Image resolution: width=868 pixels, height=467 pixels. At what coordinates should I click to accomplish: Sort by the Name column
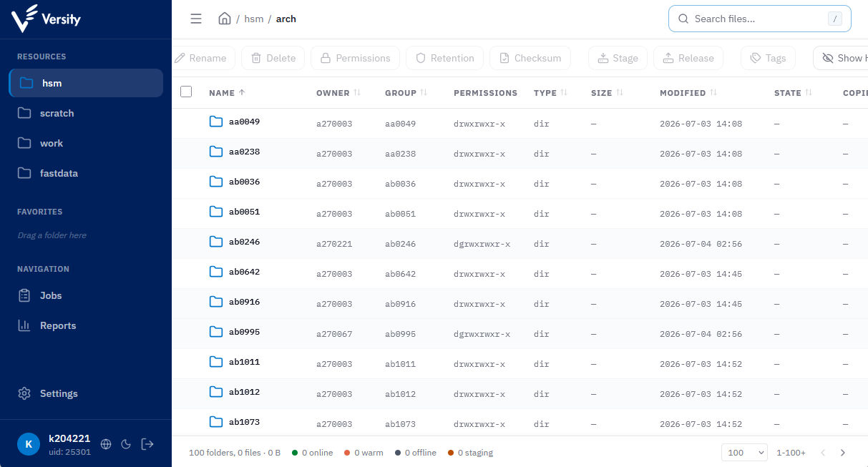click(227, 93)
